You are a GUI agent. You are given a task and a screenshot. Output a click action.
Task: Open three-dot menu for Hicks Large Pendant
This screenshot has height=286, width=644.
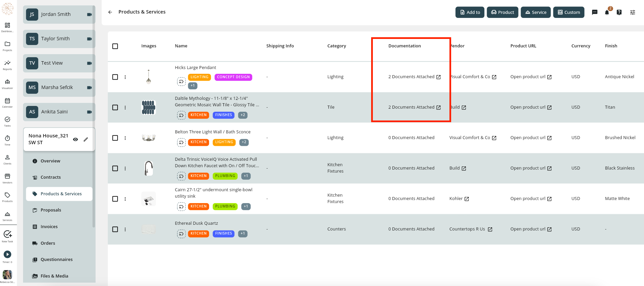tap(125, 77)
